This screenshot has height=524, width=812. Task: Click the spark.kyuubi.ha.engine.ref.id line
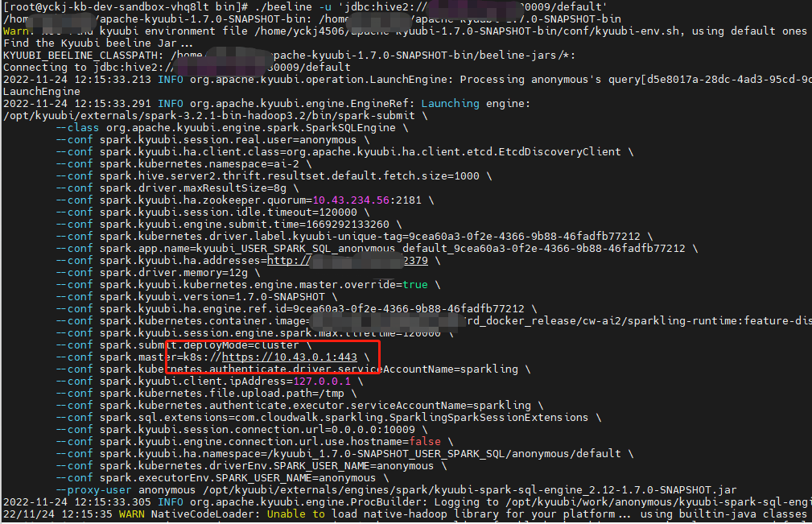[x=296, y=309]
